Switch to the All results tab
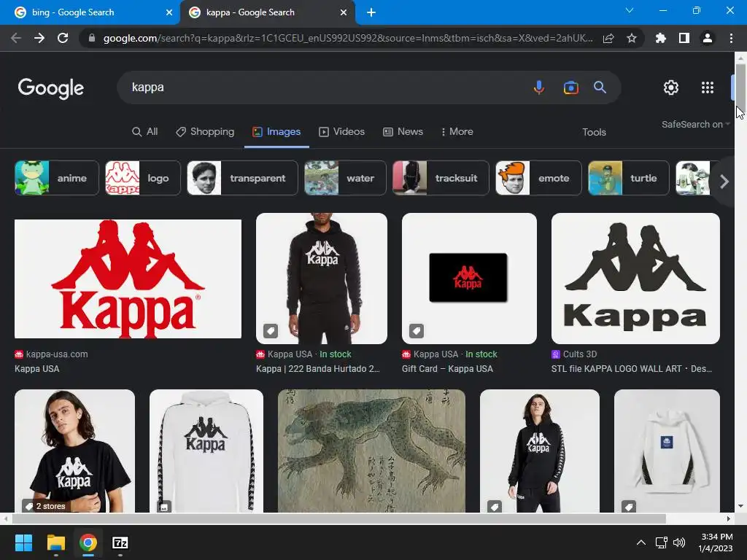 coord(145,132)
